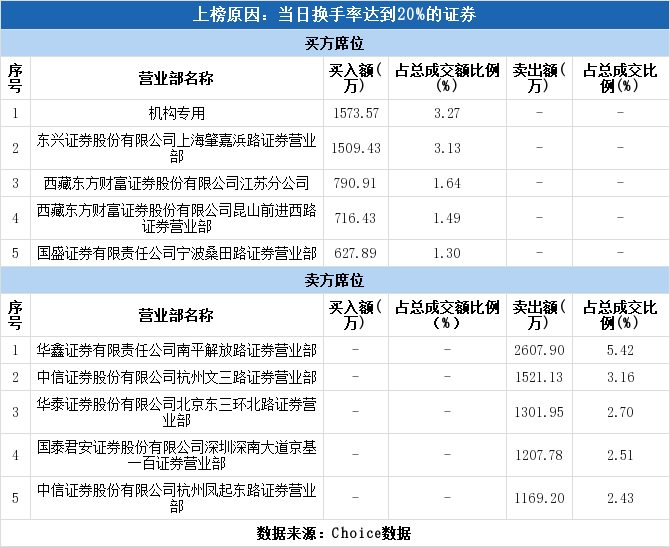
Task: Click the percentage 3.27
Action: pyautogui.click(x=447, y=113)
